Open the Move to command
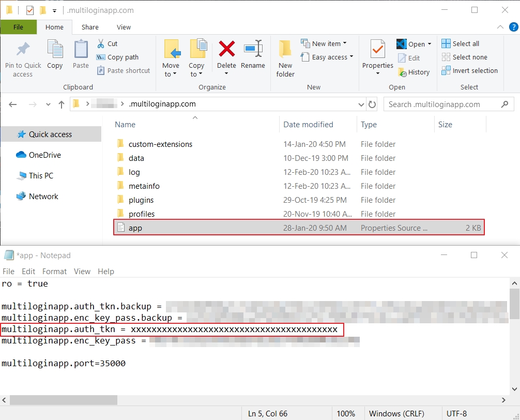Image resolution: width=520 pixels, height=420 pixels. tap(171, 58)
